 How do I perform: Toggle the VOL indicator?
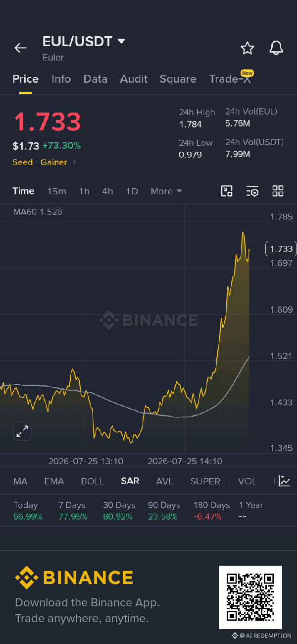pos(247,481)
